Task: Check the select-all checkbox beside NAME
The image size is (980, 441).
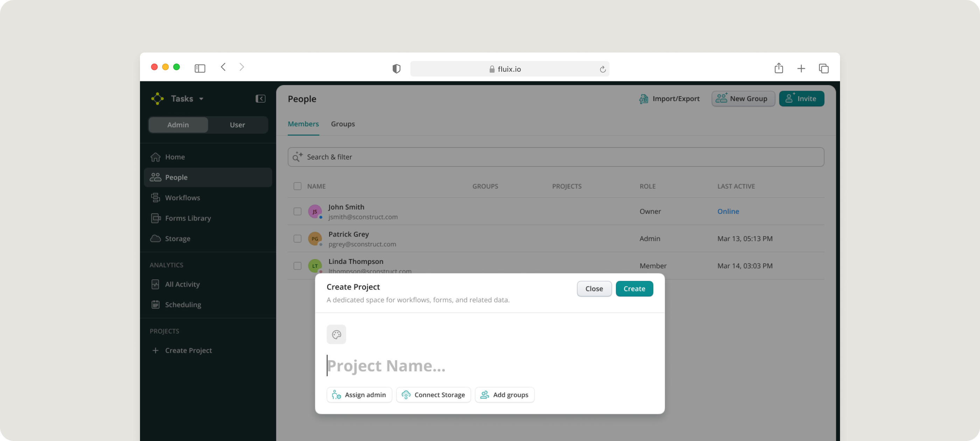Action: [297, 186]
